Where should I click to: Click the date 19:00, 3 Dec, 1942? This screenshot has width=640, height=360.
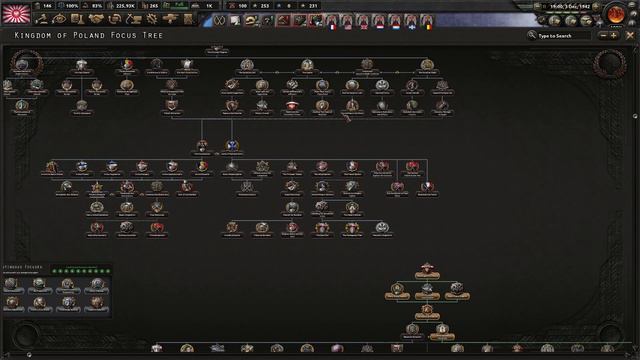click(x=570, y=7)
